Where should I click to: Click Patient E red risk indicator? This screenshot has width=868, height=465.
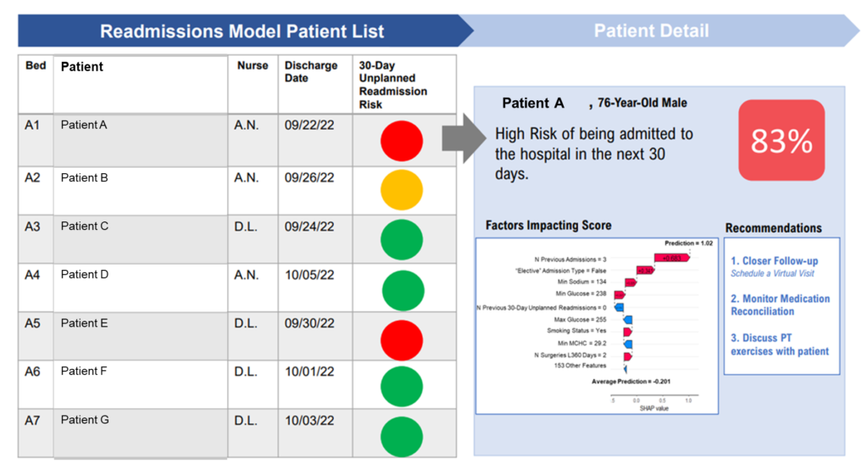tap(401, 335)
